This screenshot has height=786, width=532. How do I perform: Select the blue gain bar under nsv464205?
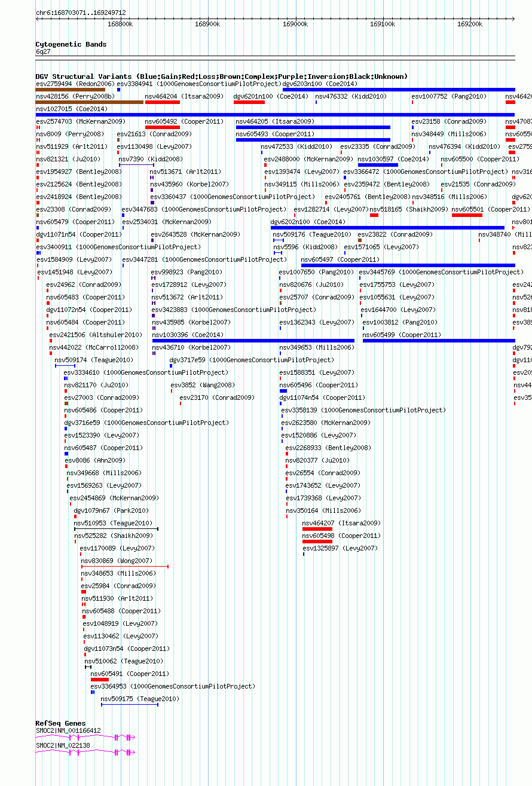tap(313, 127)
